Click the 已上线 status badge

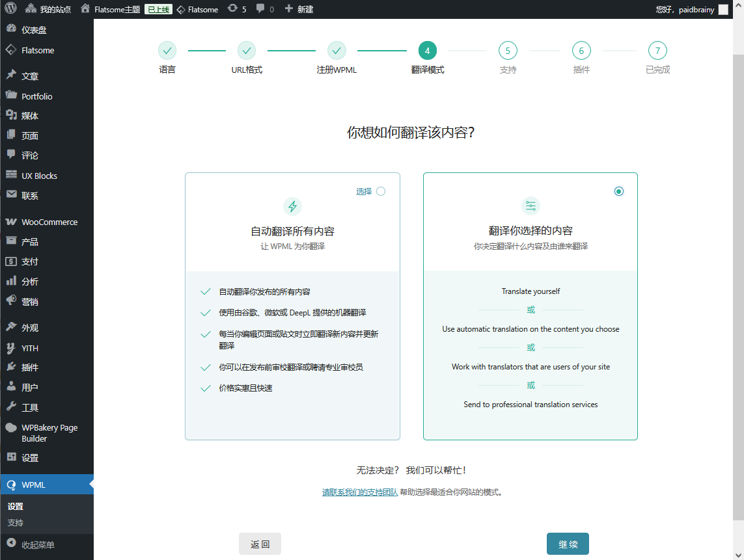[x=158, y=10]
